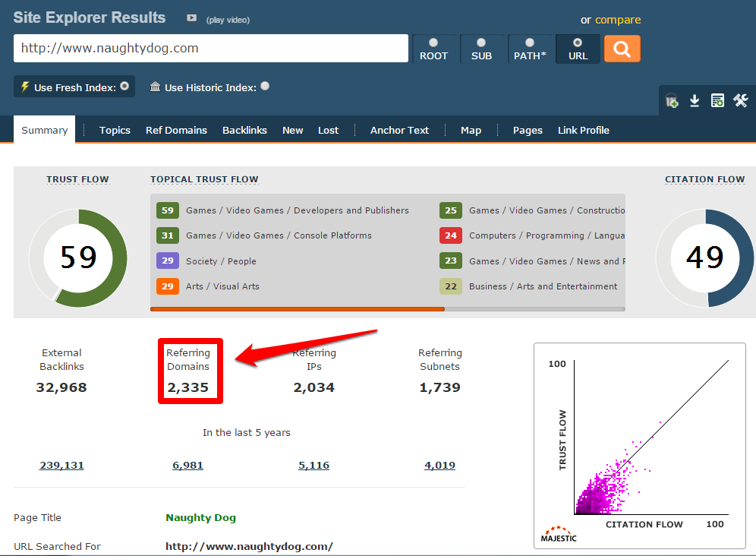The image size is (756, 556).
Task: Click 'Games / Video Games / Console Platforms'
Action: point(279,235)
